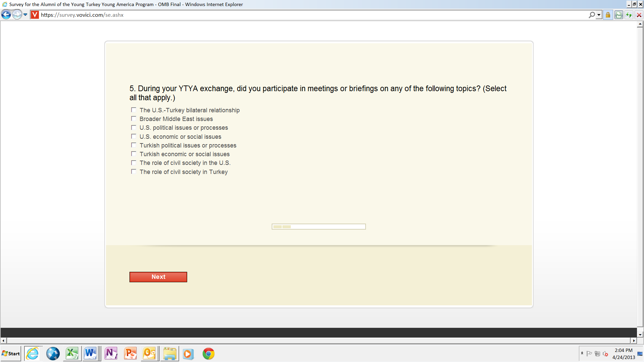
Task: Click the survey URL address field
Action: click(x=302, y=15)
